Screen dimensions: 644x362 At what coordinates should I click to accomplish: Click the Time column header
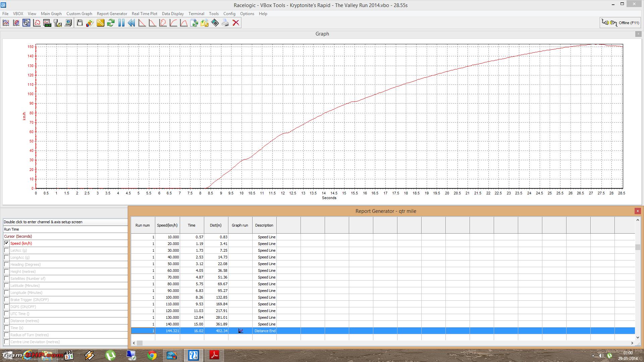point(192,225)
